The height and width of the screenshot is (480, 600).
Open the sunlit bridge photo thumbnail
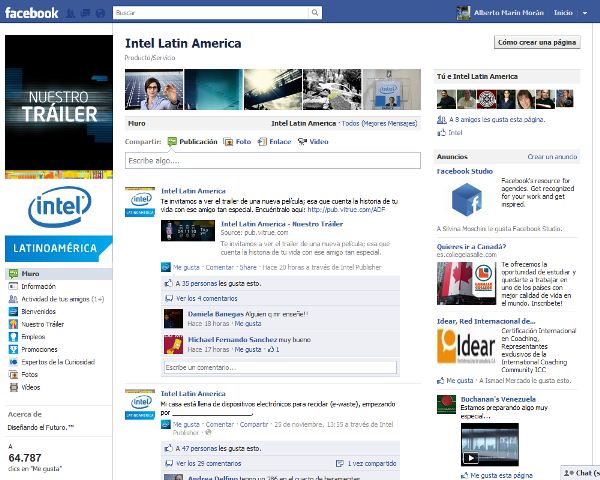[x=273, y=89]
